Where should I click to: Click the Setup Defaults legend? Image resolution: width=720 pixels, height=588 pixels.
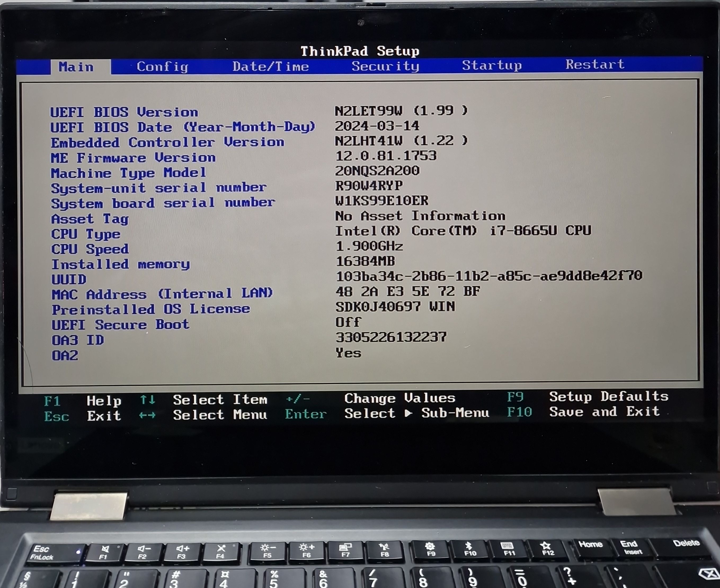coord(609,396)
